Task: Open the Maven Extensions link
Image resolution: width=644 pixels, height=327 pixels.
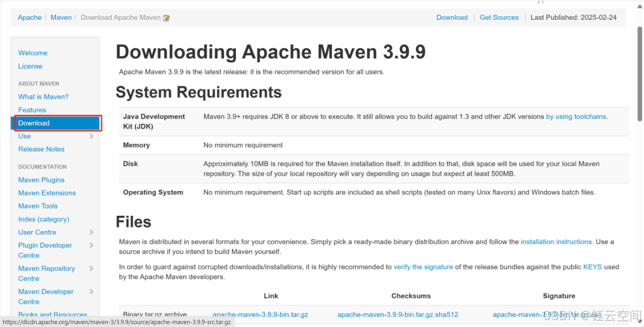Action: pos(47,193)
